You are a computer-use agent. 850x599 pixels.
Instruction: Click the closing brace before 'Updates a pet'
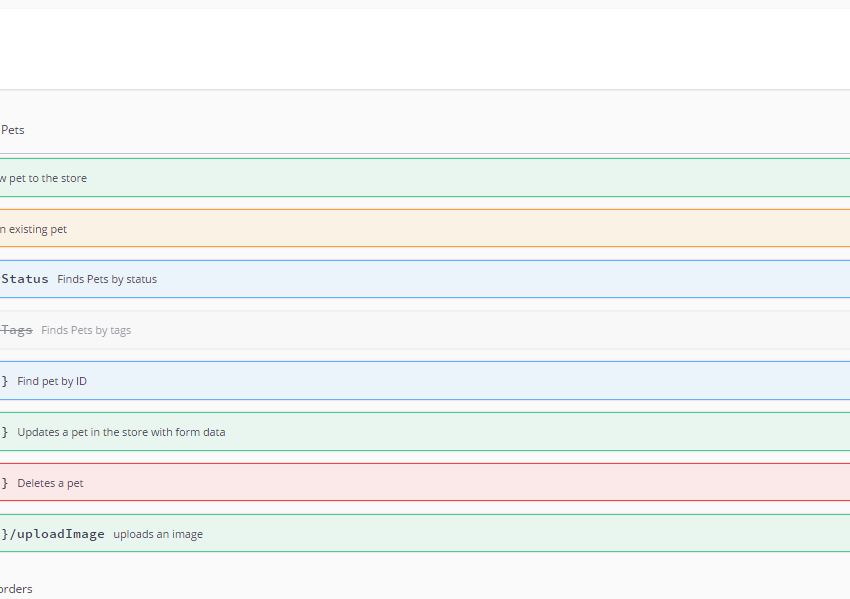(x=5, y=432)
